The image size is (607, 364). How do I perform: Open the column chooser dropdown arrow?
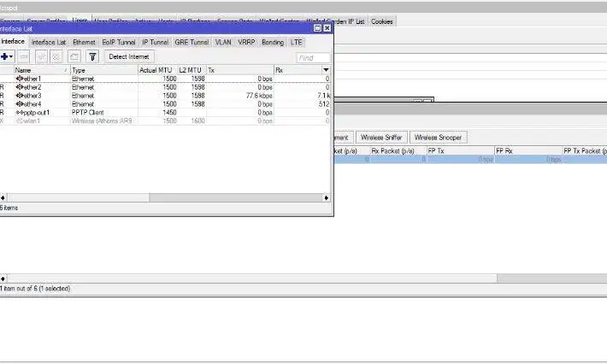(326, 70)
